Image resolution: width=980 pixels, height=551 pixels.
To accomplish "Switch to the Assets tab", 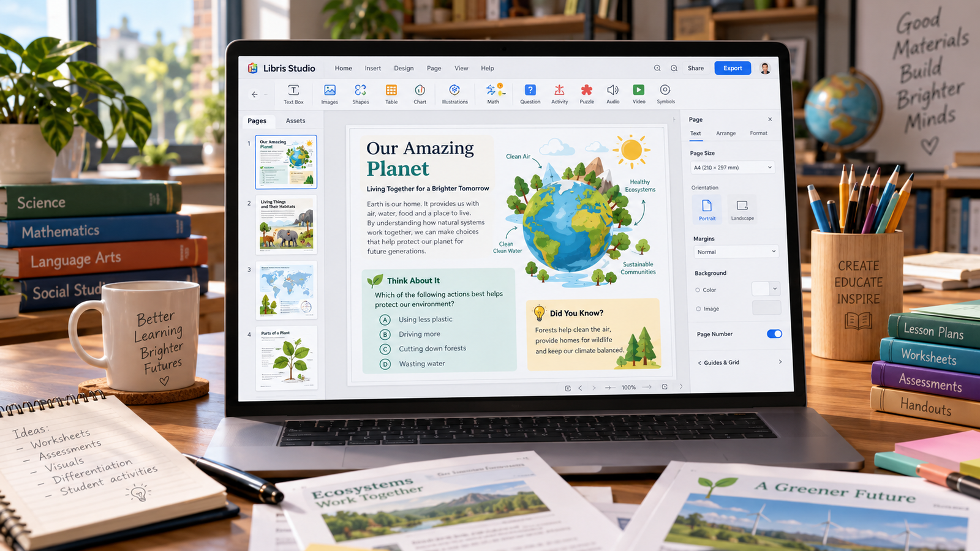I will (x=295, y=121).
